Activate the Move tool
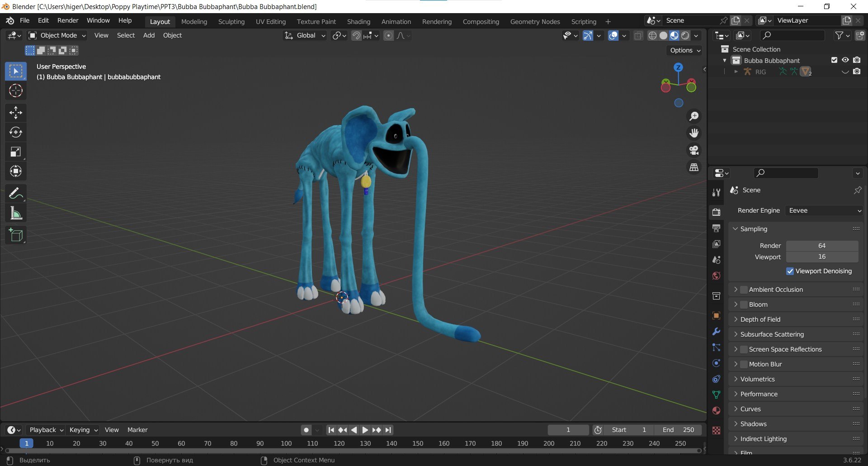Viewport: 868px width, 466px height. [16, 113]
